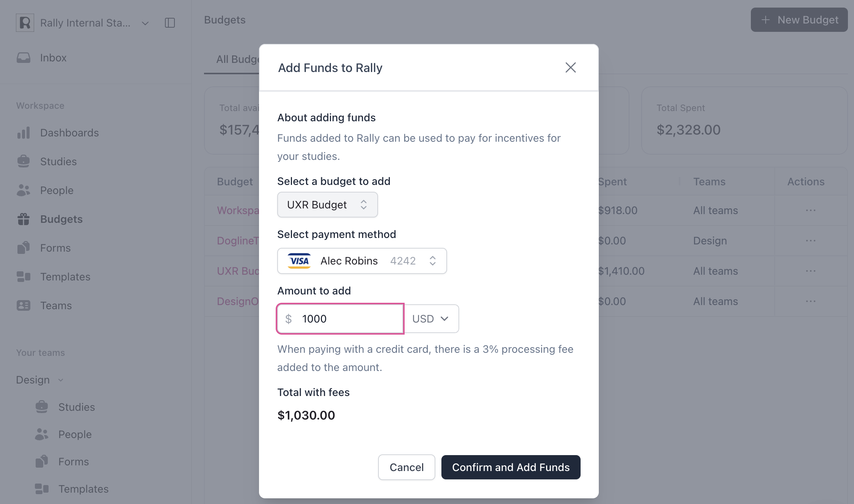Collapse the sidebar panel icon
Viewport: 854px width, 504px height.
(x=170, y=23)
